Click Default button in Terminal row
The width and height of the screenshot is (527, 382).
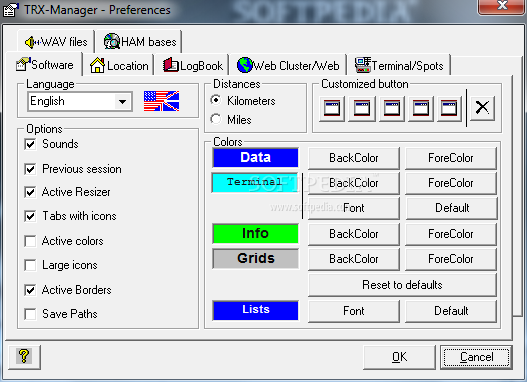point(451,208)
